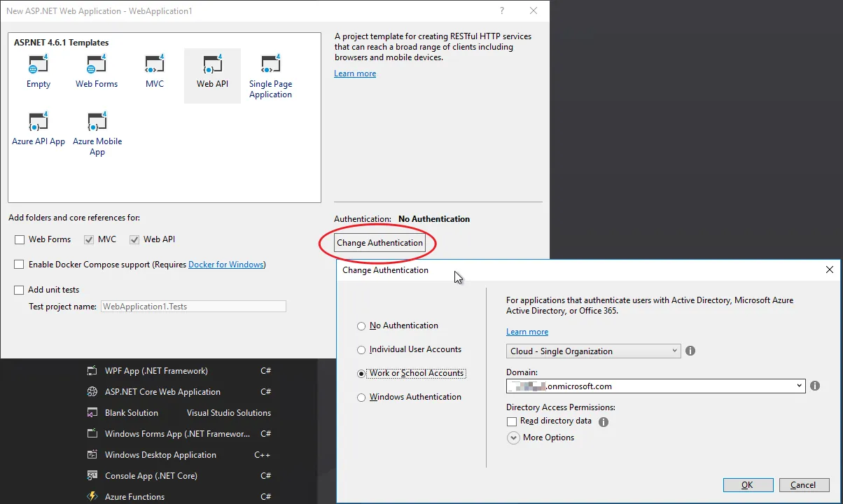843x504 pixels.
Task: Open Learn more link in authentication dialog
Action: tap(527, 332)
